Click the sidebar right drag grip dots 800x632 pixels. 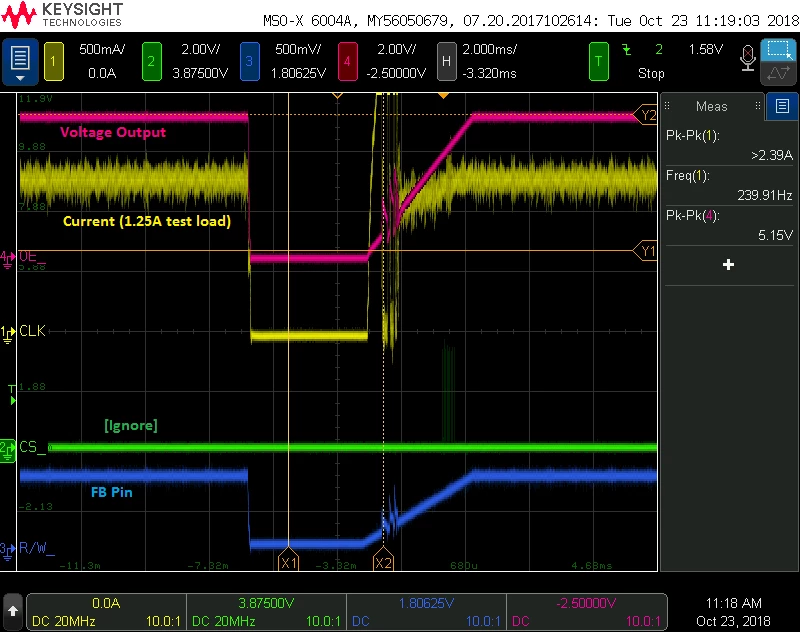[x=758, y=106]
